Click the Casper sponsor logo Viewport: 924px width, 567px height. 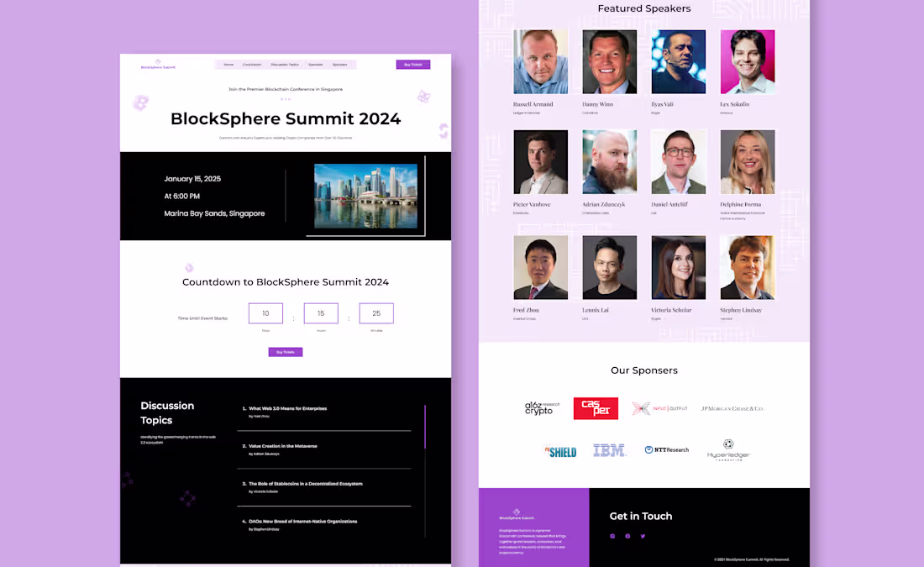(x=596, y=408)
